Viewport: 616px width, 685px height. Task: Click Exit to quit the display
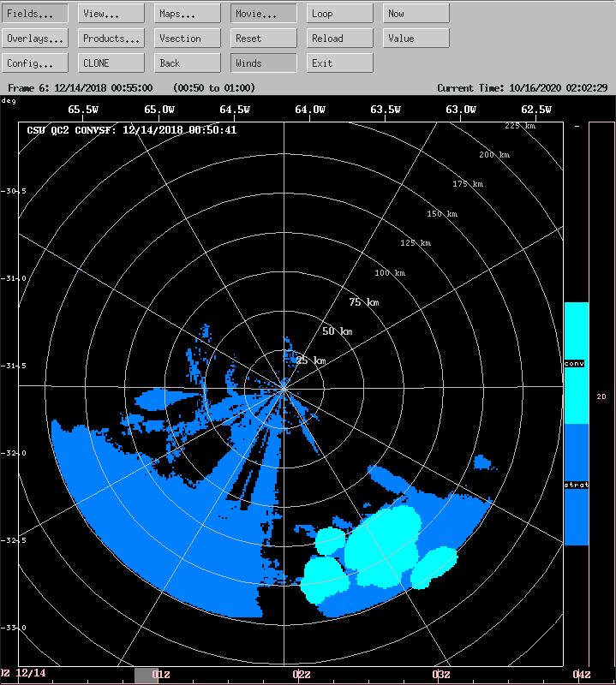click(x=340, y=63)
